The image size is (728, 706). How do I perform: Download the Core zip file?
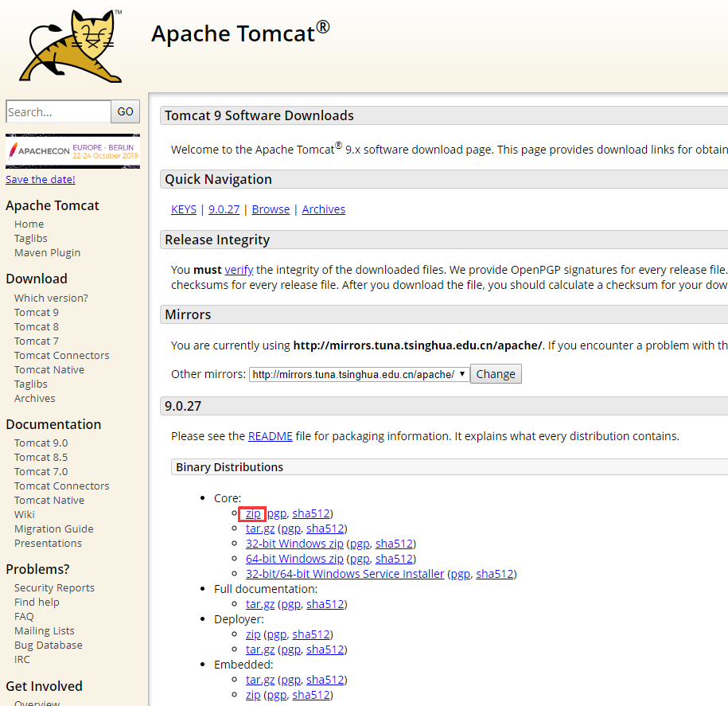(x=253, y=513)
